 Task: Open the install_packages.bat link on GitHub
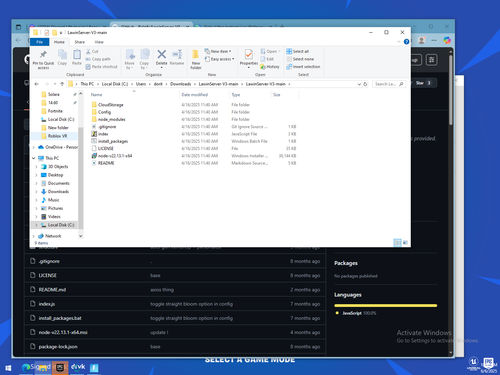(x=60, y=318)
